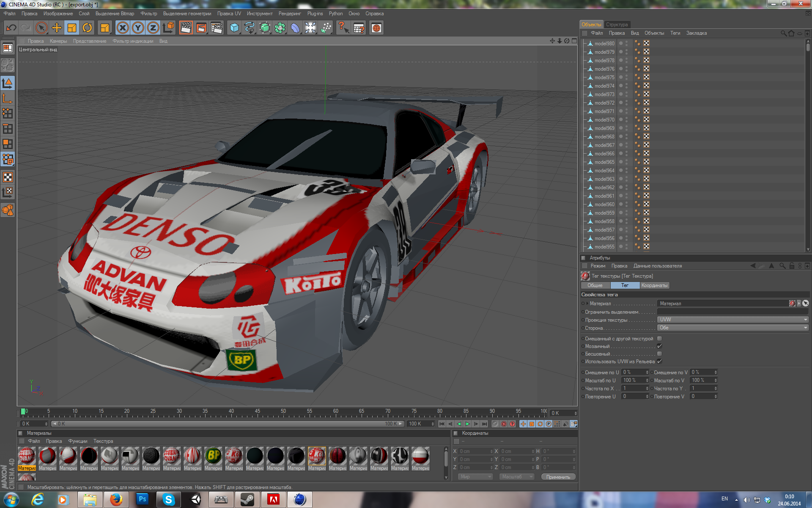Render current view with clapperboard icon
Viewport: 812px width, 508px height.
point(186,28)
